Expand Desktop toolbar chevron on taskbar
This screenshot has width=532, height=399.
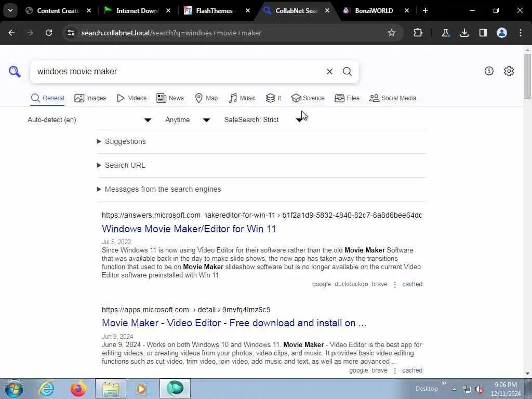(x=444, y=383)
